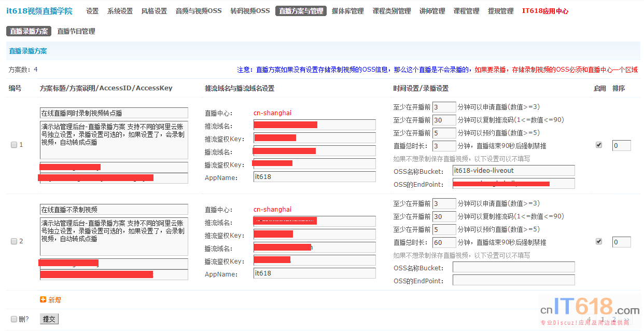The width and height of the screenshot is (644, 331).
Task: Open IT618应用中心 in the top navigation
Action: [x=545, y=11]
